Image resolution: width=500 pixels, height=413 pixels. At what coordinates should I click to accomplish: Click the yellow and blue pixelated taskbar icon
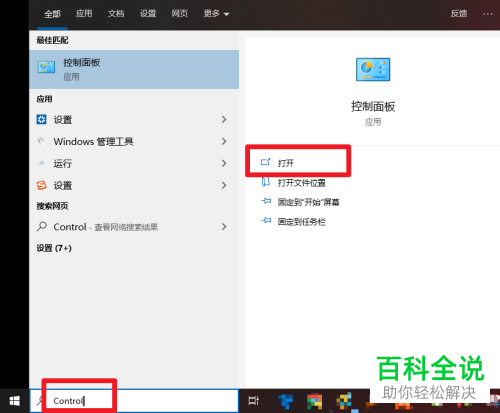point(344,401)
